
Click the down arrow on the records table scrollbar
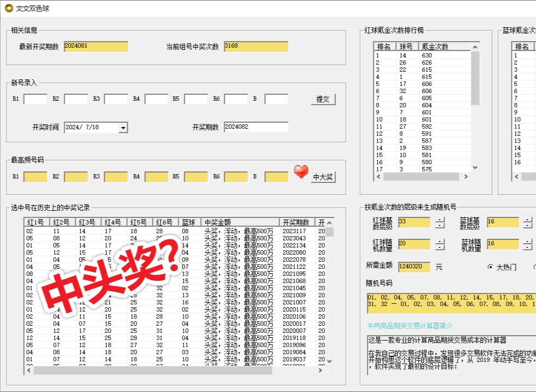(x=329, y=361)
